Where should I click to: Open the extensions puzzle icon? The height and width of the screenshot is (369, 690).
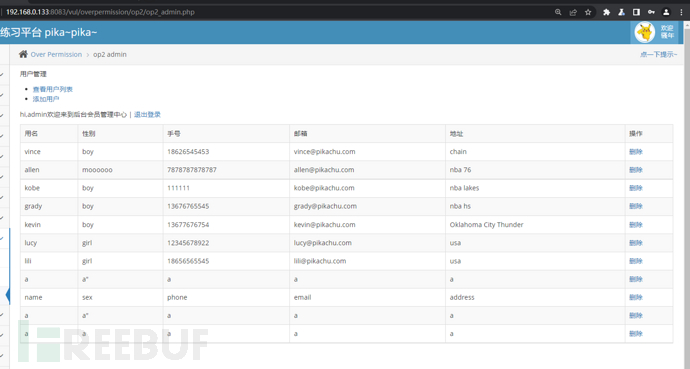point(606,12)
